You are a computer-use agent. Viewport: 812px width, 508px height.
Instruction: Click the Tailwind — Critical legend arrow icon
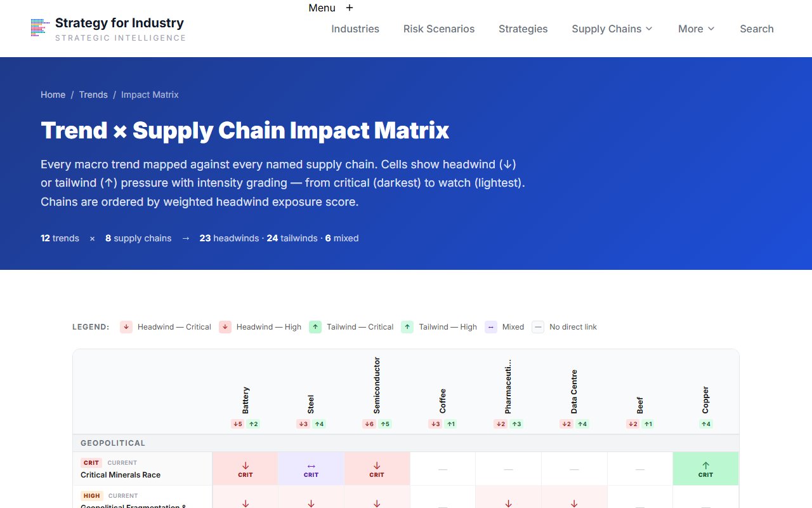(315, 326)
